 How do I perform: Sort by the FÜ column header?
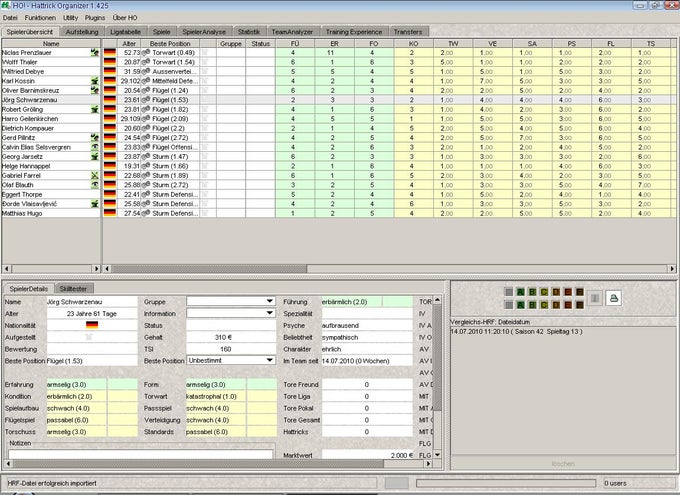coord(295,43)
